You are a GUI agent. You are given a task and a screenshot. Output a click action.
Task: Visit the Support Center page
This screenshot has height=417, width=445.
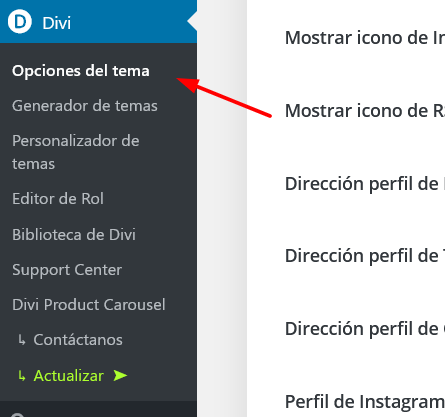point(67,270)
